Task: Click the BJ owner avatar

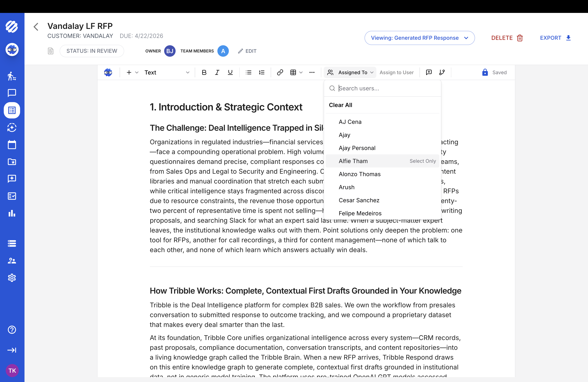Action: pyautogui.click(x=170, y=51)
